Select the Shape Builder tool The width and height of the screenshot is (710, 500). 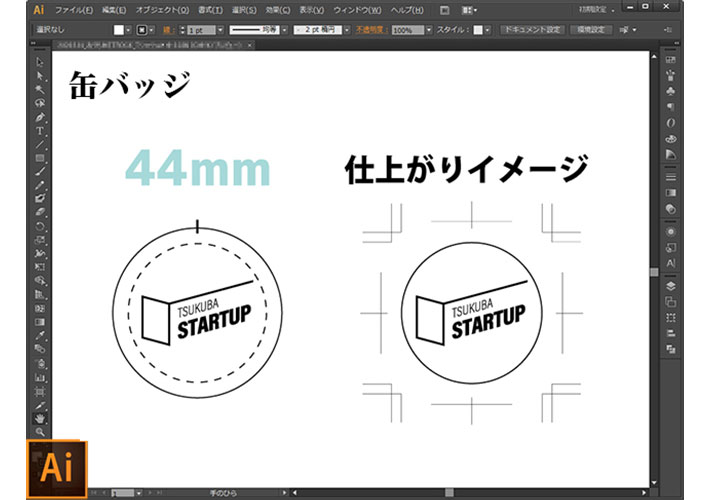[x=40, y=280]
